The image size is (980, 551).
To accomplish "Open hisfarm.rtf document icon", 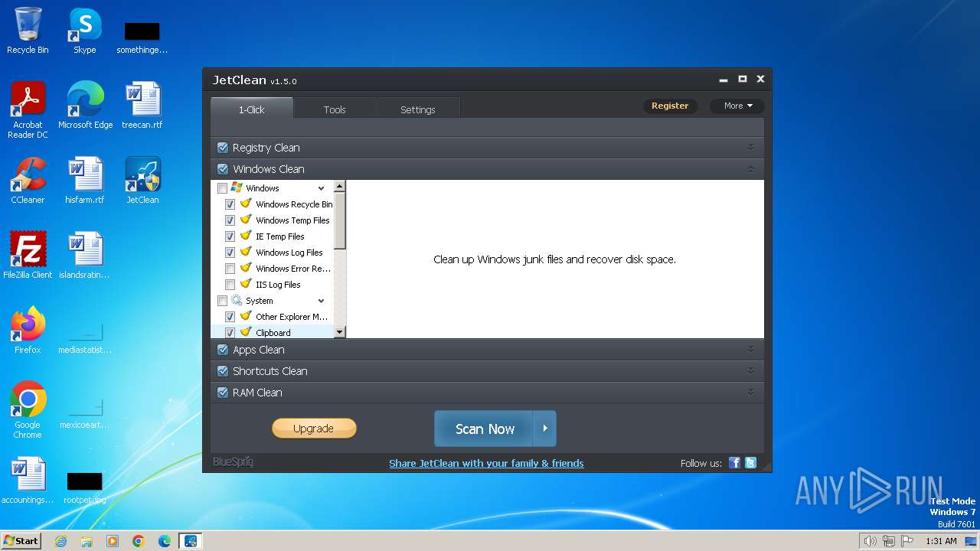I will pyautogui.click(x=85, y=180).
